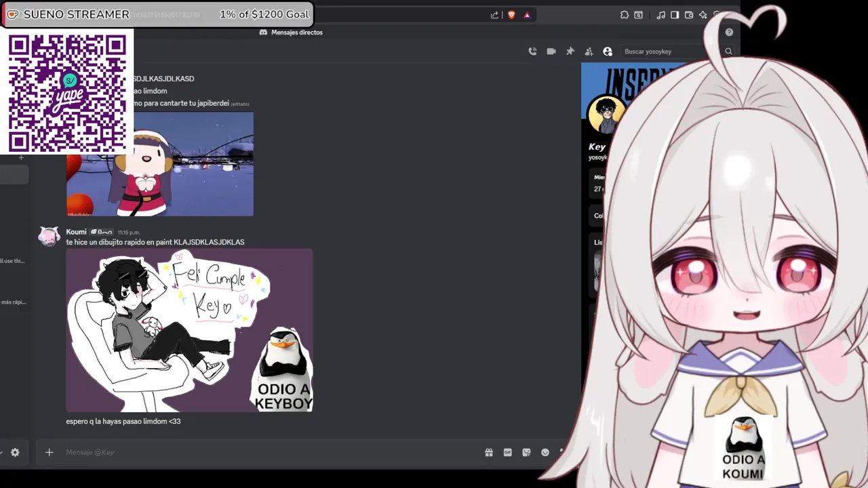868x488 pixels.
Task: Toggle the user profile panel icon
Action: pos(608,52)
